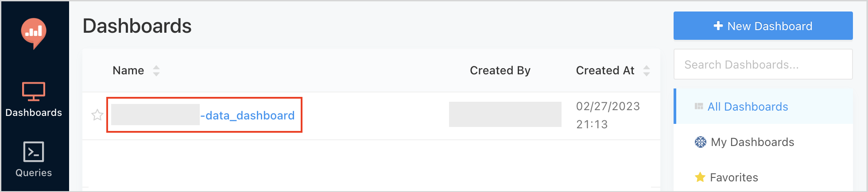
Task: Click the yellow star icon beside Favorites
Action: click(x=700, y=177)
